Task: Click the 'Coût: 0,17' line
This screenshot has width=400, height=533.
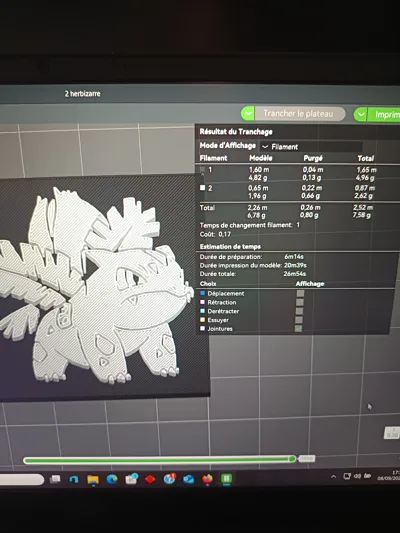Action: [215, 234]
